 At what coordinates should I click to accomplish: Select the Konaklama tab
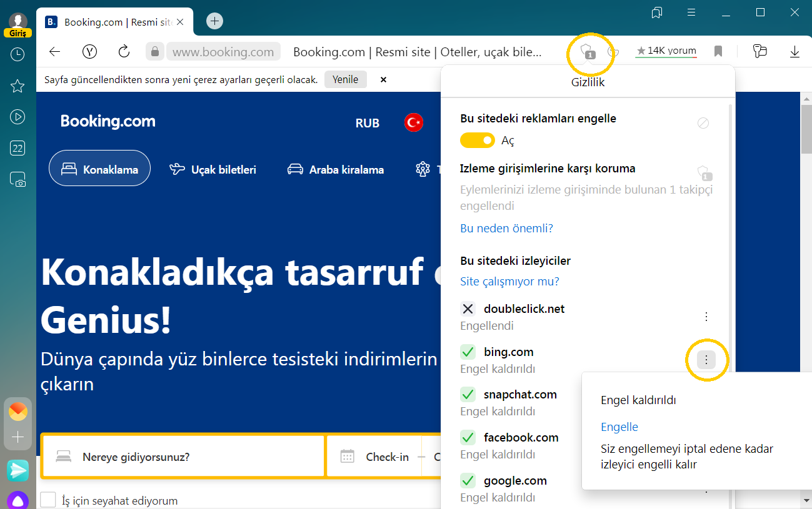[99, 169]
